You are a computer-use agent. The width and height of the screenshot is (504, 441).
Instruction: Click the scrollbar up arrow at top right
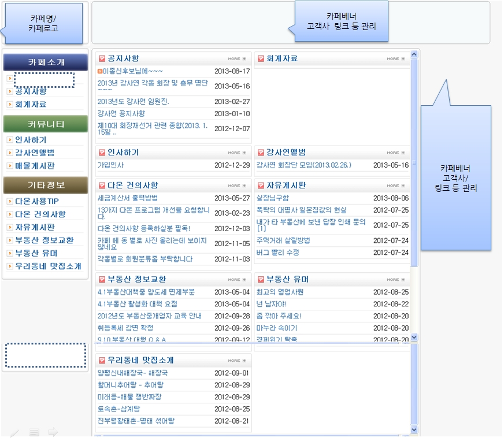[414, 55]
